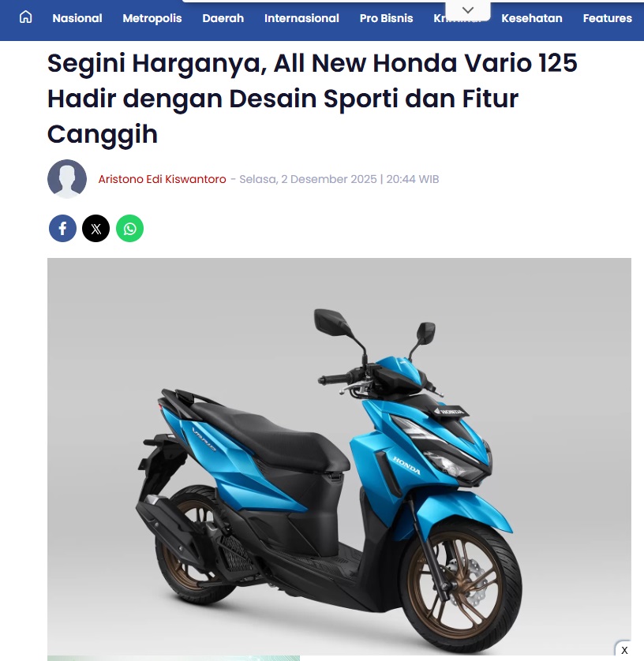644x661 pixels.
Task: Share the article on X
Action: [95, 229]
